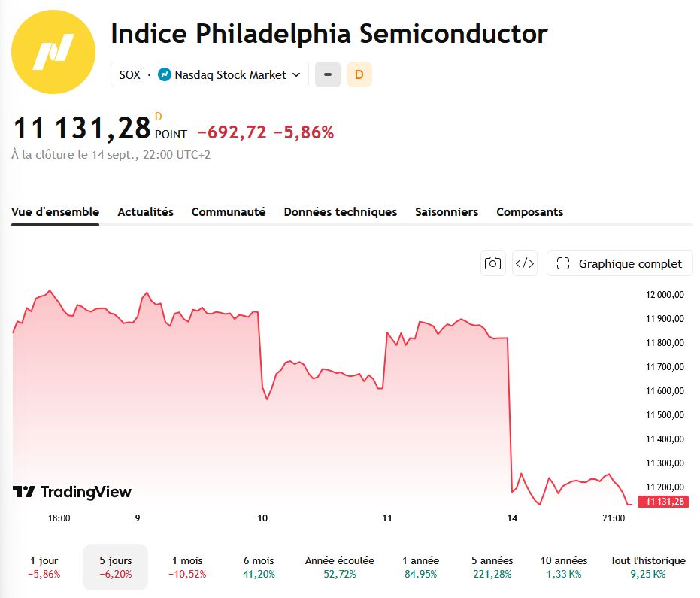Click the blue Nasdaq exchange icon
Image resolution: width=700 pixels, height=598 pixels.
(x=164, y=74)
